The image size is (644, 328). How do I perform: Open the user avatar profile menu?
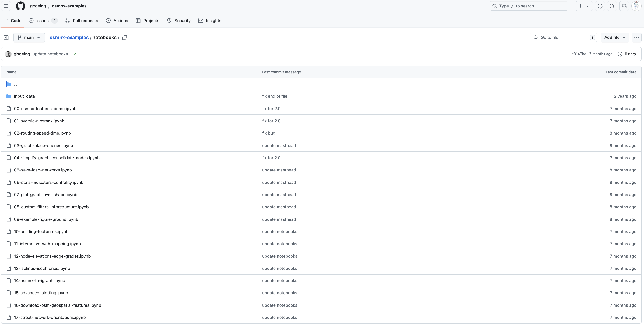pyautogui.click(x=636, y=6)
